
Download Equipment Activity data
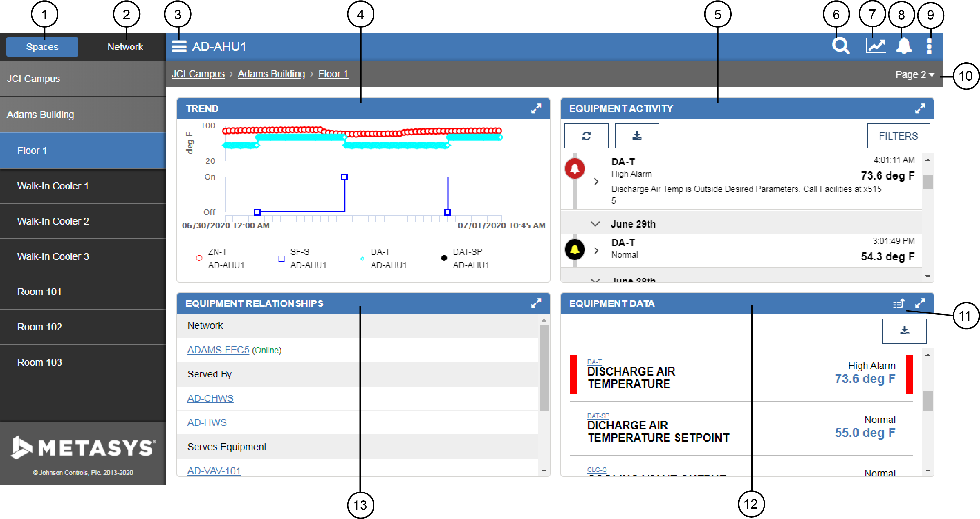coord(637,136)
